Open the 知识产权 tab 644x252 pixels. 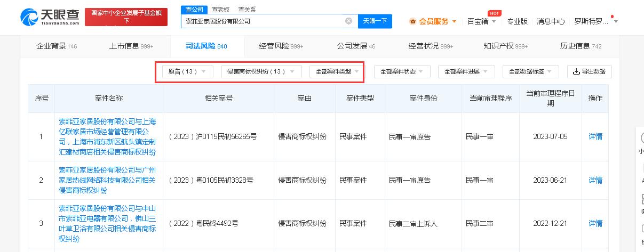[x=506, y=46]
